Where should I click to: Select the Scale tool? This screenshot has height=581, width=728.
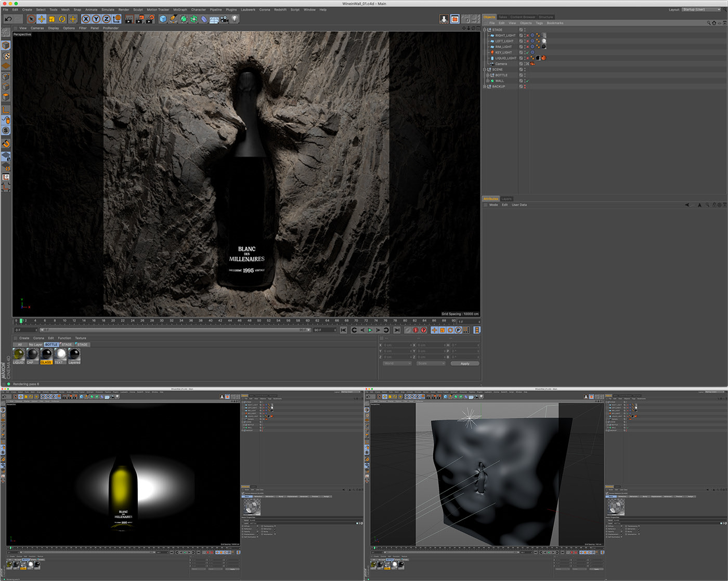pos(51,19)
